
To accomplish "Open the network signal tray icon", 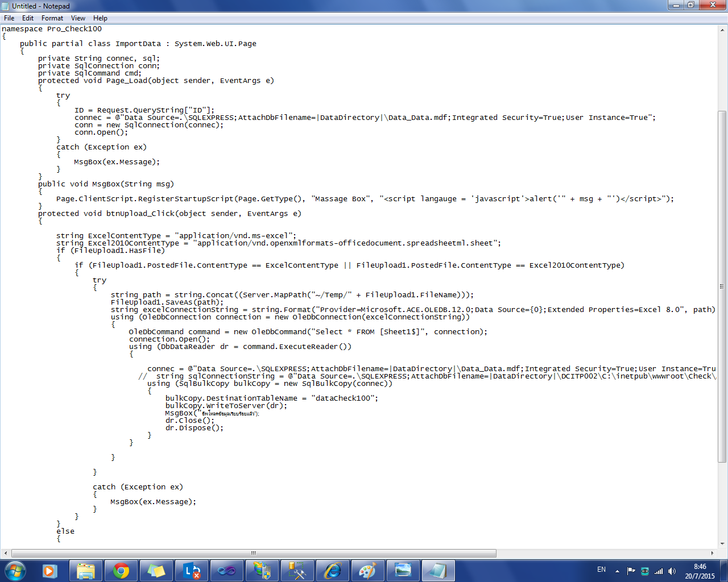I will pos(659,571).
